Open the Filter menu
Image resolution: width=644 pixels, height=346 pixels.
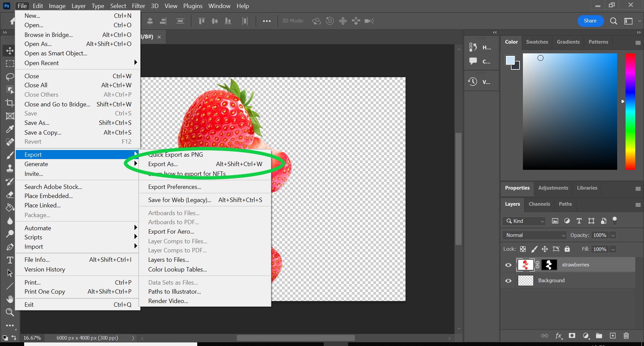[139, 6]
